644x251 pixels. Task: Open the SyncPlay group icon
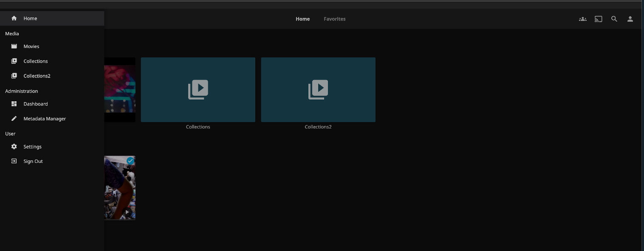click(x=583, y=19)
